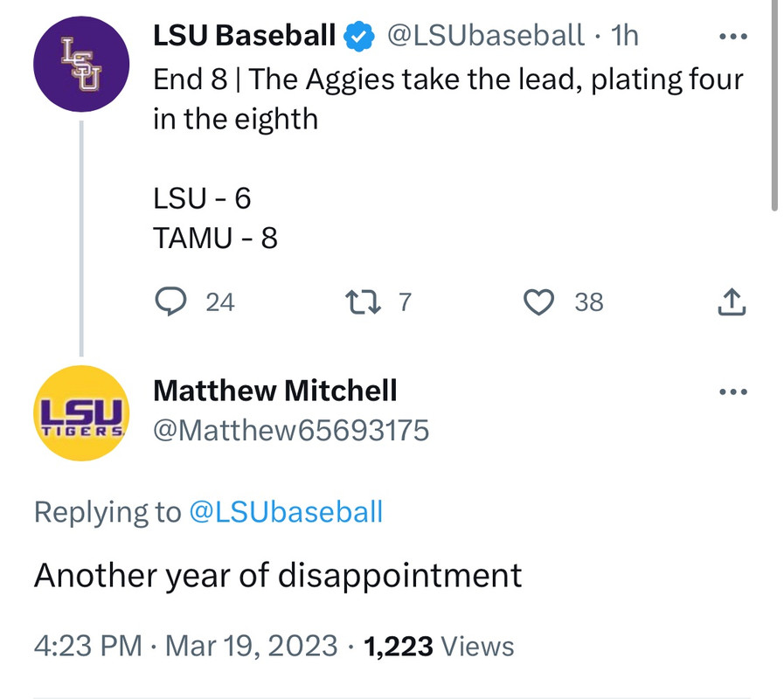This screenshot has width=784, height=699.
Task: Open the @Matthew65693175 handle
Action: point(290,430)
